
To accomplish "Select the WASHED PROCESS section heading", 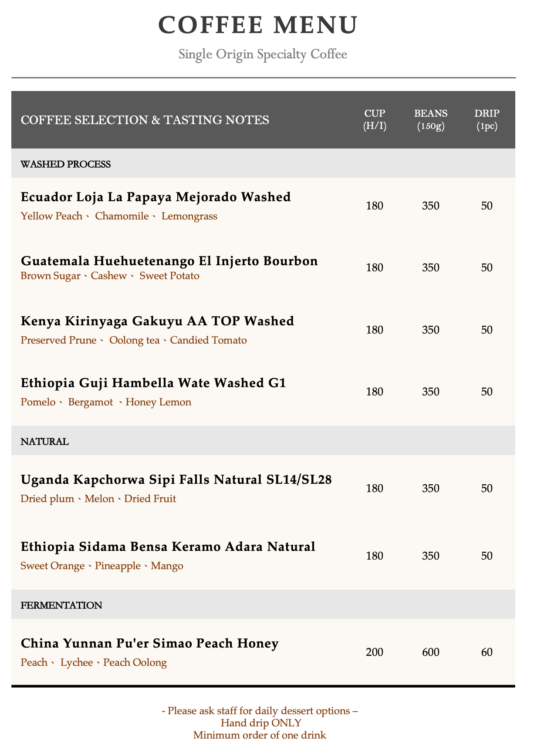I will pos(66,164).
